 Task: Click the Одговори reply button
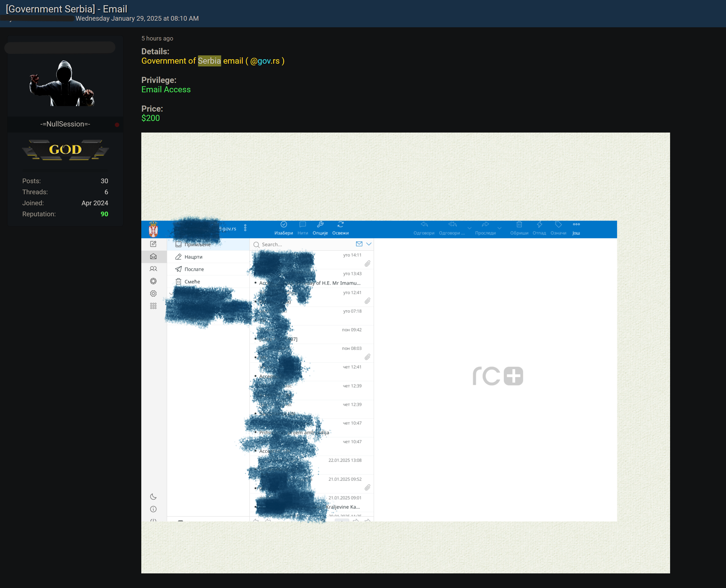pos(424,228)
